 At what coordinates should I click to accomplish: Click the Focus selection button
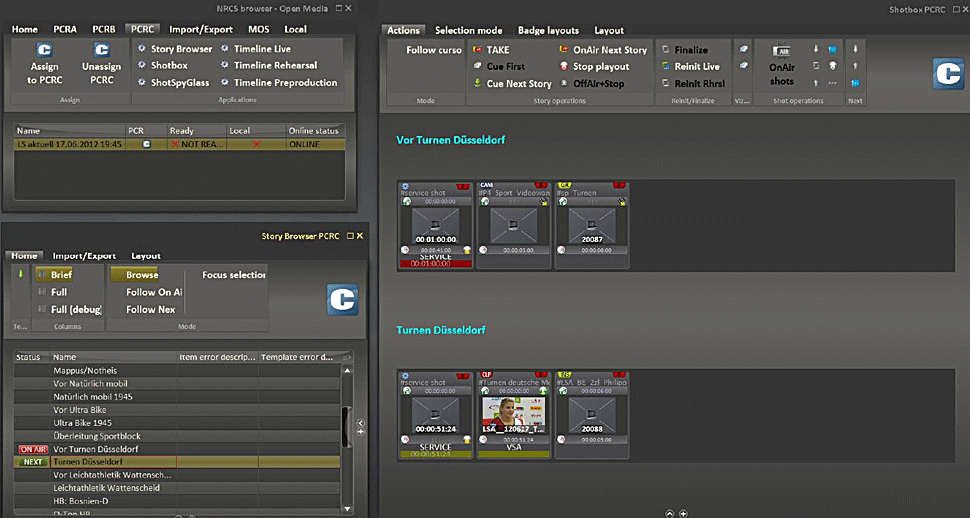234,275
